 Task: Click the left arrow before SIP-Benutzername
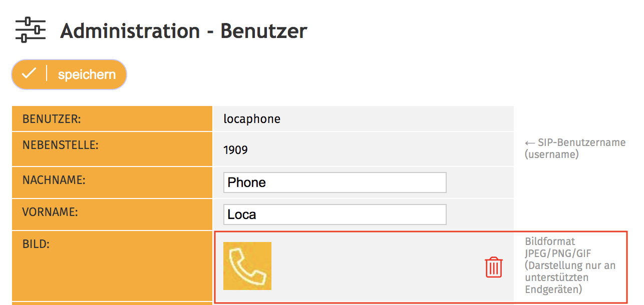pos(530,142)
